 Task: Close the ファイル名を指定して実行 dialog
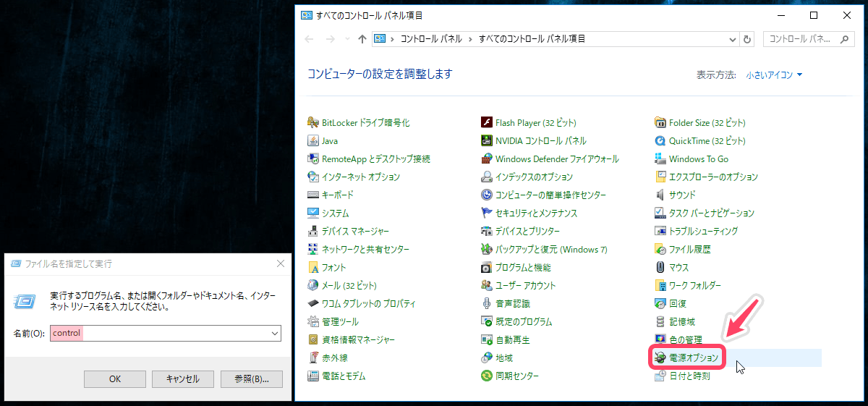pyautogui.click(x=281, y=264)
